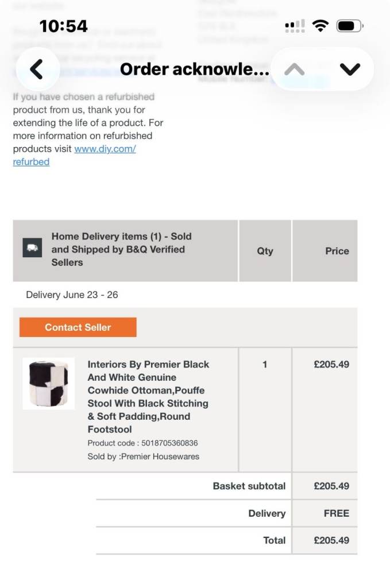Tap Sold by Premier Housewares text
390x588 pixels.
click(143, 457)
